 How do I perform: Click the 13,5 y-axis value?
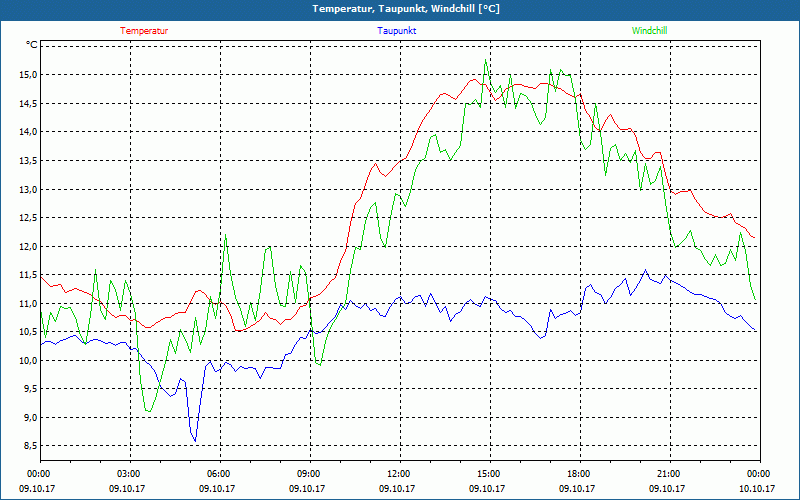click(29, 161)
